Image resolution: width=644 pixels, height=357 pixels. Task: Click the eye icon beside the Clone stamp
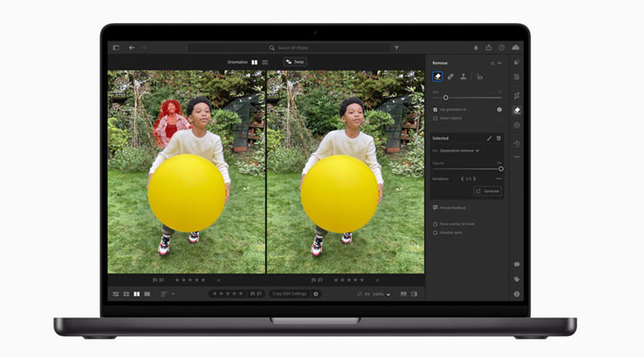tap(479, 76)
